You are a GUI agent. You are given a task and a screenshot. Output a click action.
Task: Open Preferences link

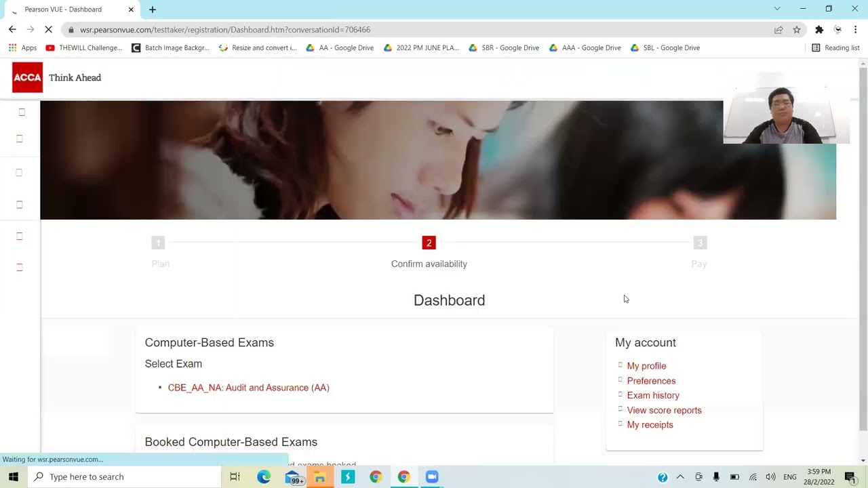pyautogui.click(x=651, y=381)
